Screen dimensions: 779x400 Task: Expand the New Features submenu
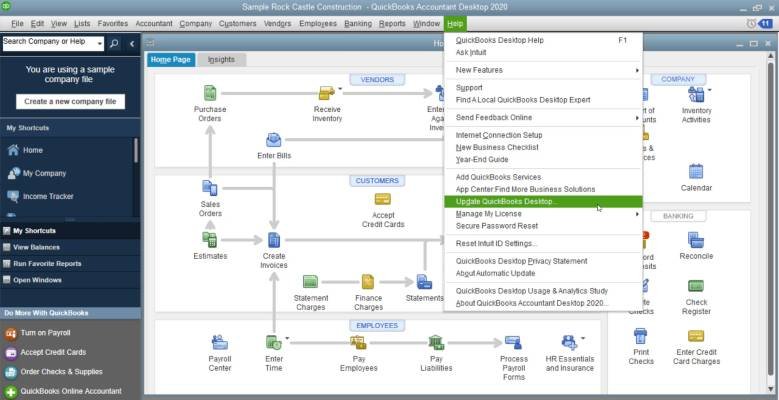(636, 71)
